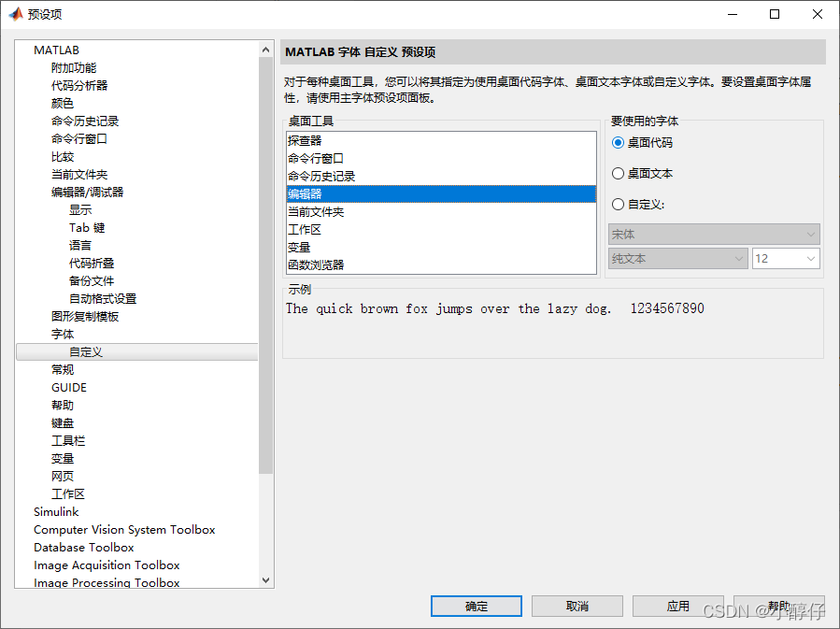The width and height of the screenshot is (840, 629).
Task: Open GUIDE preferences in tree
Action: click(68, 387)
